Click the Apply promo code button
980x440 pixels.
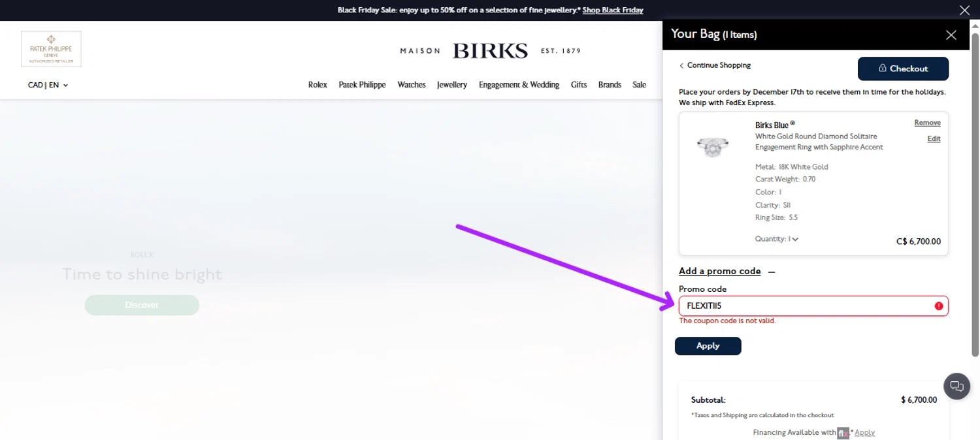pyautogui.click(x=708, y=346)
